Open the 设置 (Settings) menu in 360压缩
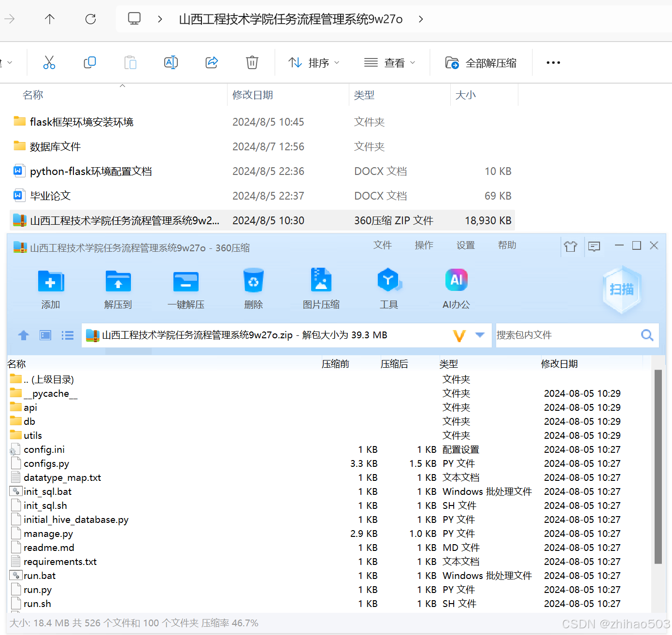Image resolution: width=672 pixels, height=635 pixels. (x=466, y=245)
